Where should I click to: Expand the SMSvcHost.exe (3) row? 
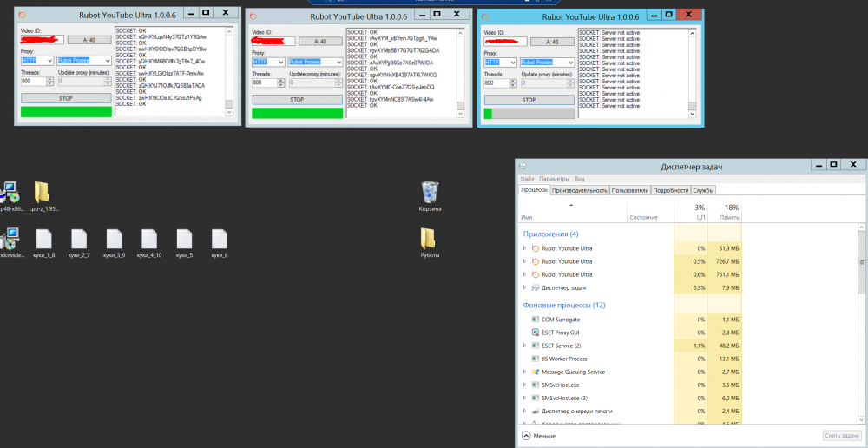tap(525, 399)
